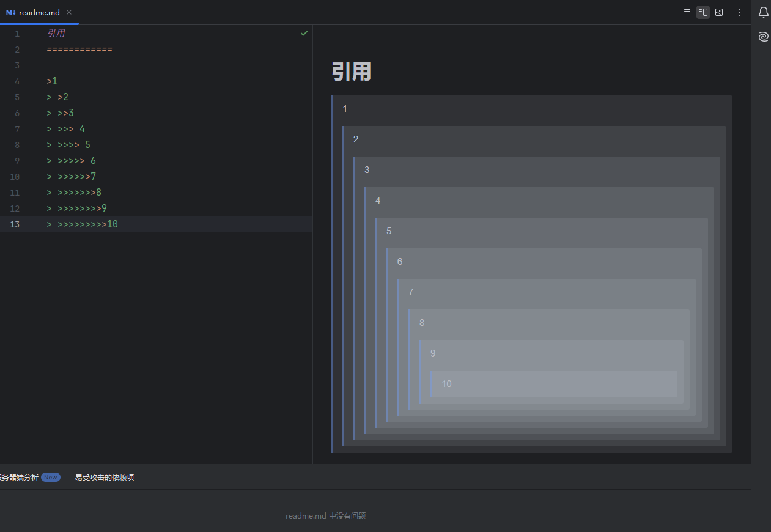Click line number 13 in the gutter

[15, 224]
